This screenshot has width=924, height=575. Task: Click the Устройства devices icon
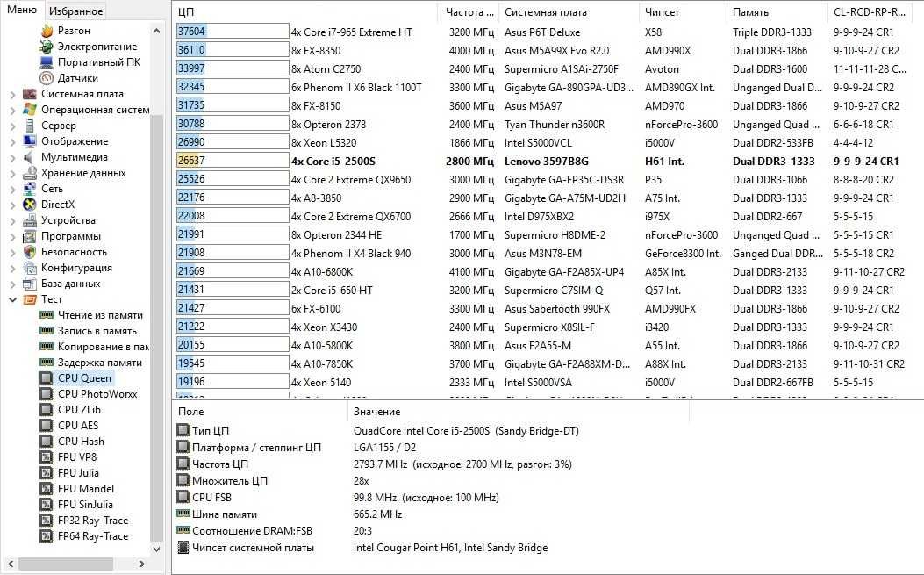coord(30,220)
